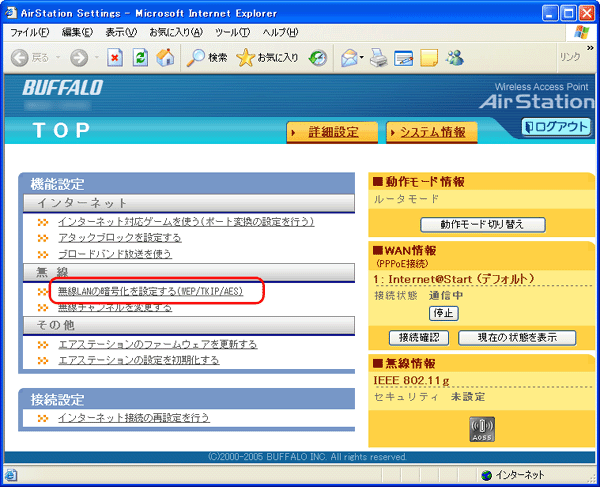Open ブロードバンド放送を使う link
Image resolution: width=600 pixels, height=487 pixels.
pyautogui.click(x=115, y=254)
